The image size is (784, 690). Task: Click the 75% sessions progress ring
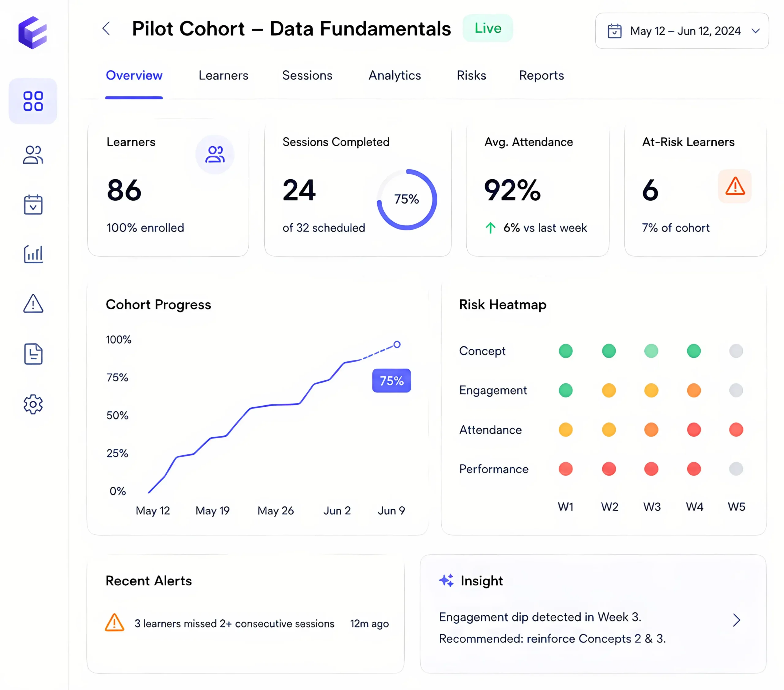(407, 199)
